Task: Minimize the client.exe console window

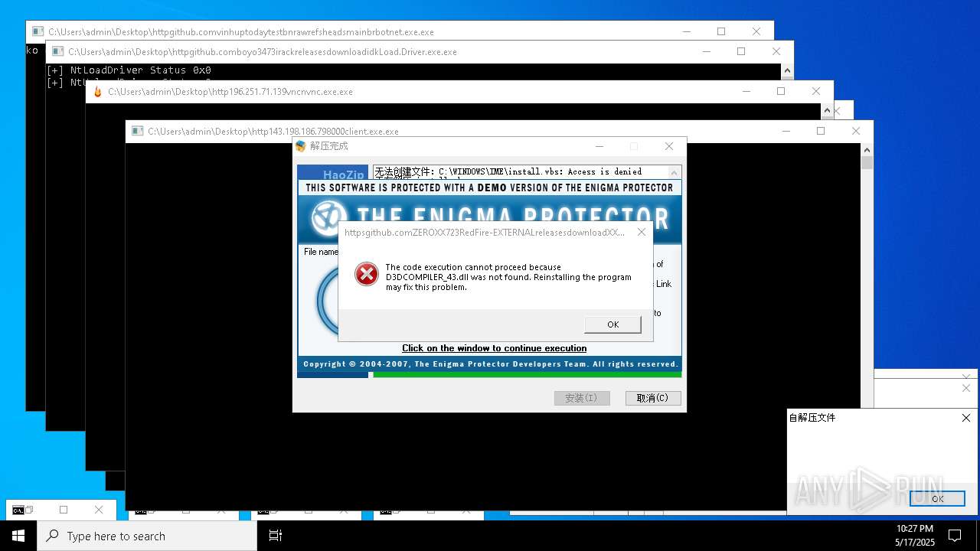Action: point(786,131)
